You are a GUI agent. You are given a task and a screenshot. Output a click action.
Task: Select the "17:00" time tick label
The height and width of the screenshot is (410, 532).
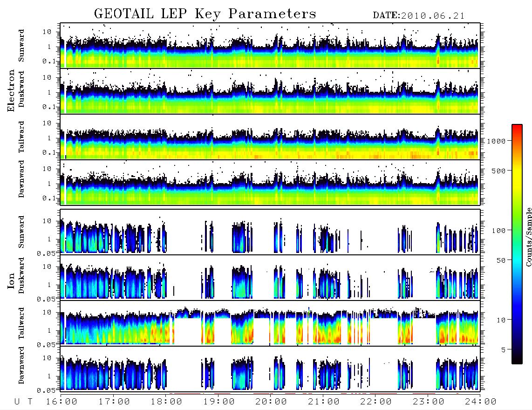pyautogui.click(x=114, y=402)
